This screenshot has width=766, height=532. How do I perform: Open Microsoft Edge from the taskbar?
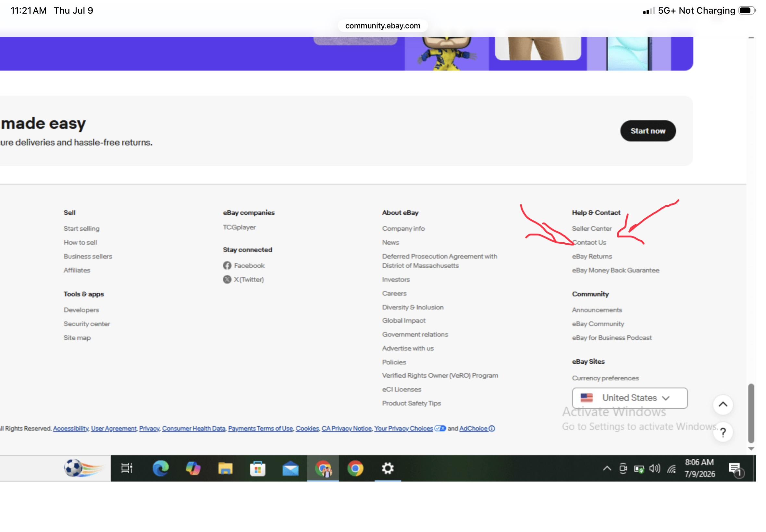point(160,468)
